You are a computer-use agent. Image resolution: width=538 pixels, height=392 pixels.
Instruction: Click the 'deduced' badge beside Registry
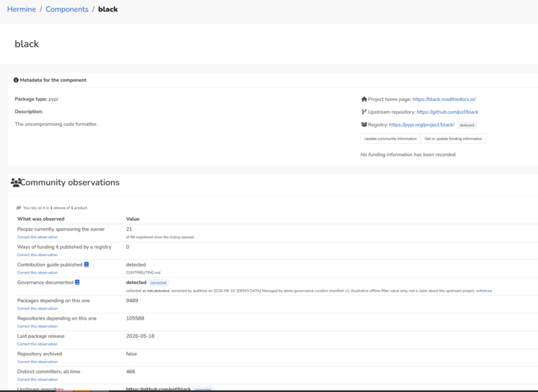tap(467, 125)
